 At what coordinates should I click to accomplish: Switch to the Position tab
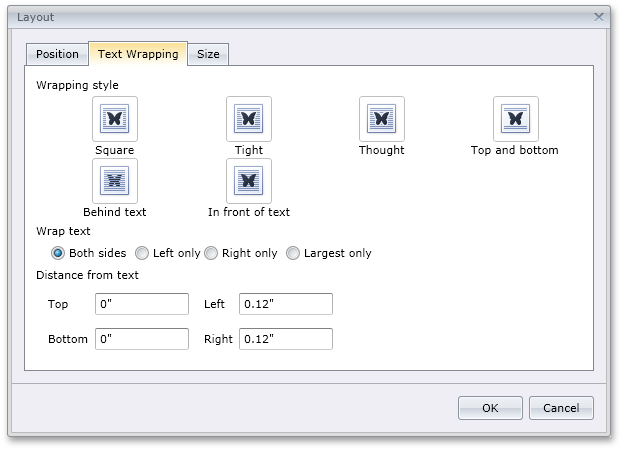pos(57,55)
